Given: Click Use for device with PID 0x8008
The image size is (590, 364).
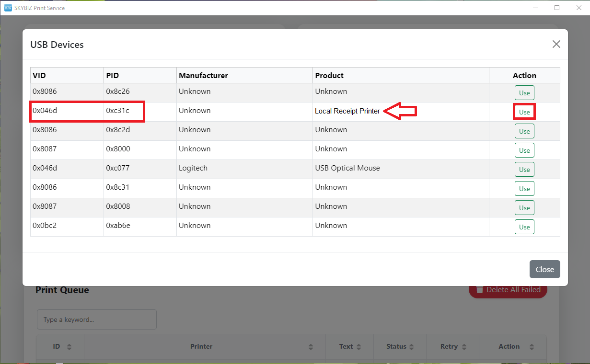Looking at the screenshot, I should [524, 208].
